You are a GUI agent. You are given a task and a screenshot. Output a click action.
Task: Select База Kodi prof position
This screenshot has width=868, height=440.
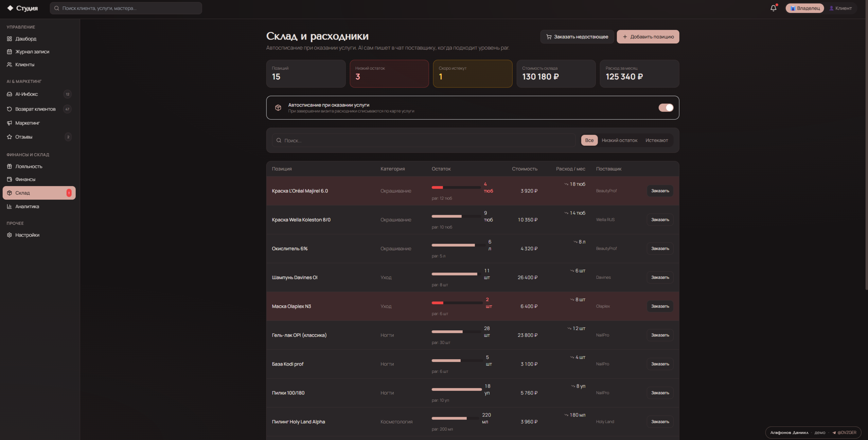pos(287,364)
